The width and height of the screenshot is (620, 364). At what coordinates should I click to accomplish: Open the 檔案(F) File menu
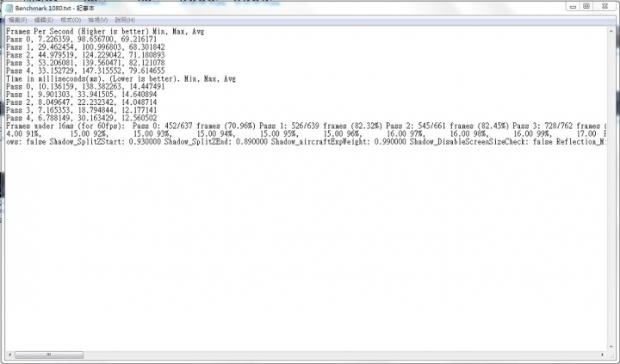pos(17,20)
